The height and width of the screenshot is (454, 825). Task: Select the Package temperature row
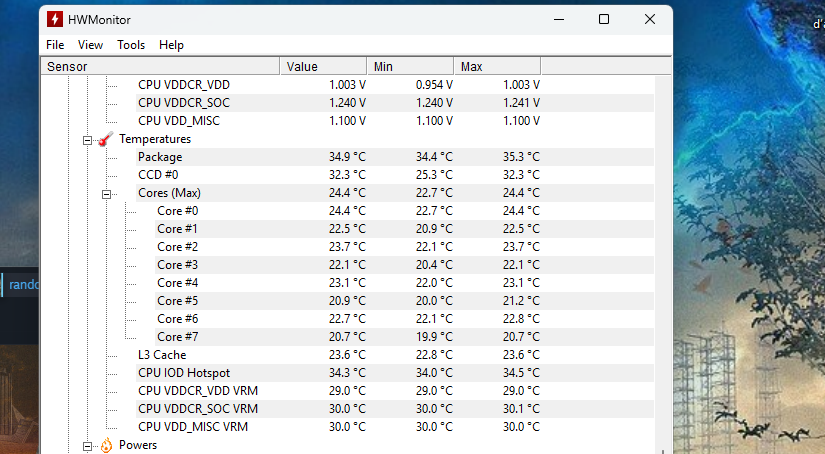[x=395, y=157]
